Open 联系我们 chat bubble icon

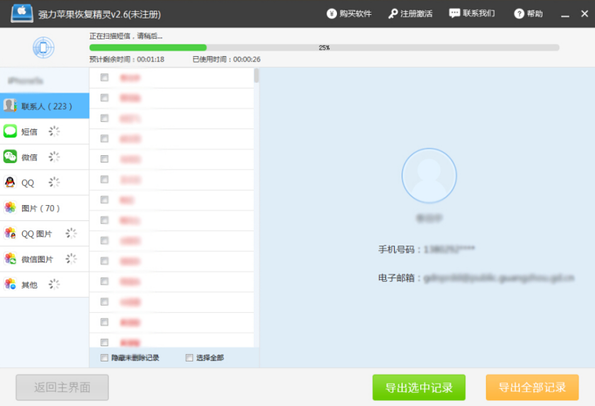click(x=454, y=13)
